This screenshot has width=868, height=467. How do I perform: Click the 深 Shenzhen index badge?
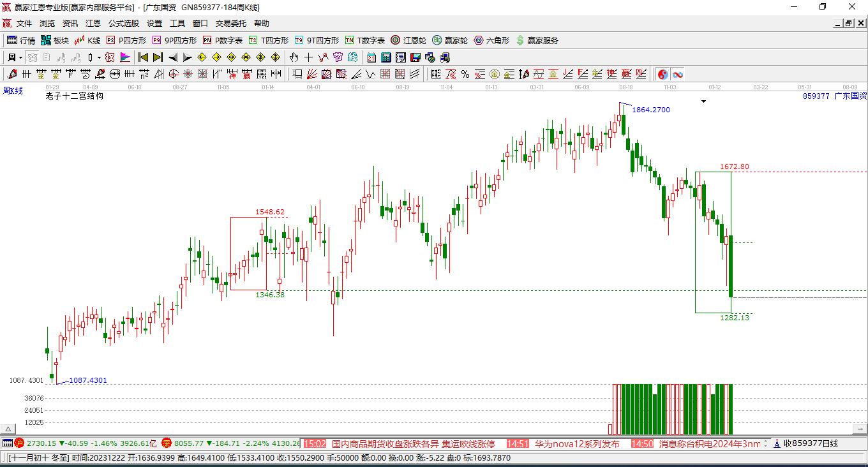point(167,443)
